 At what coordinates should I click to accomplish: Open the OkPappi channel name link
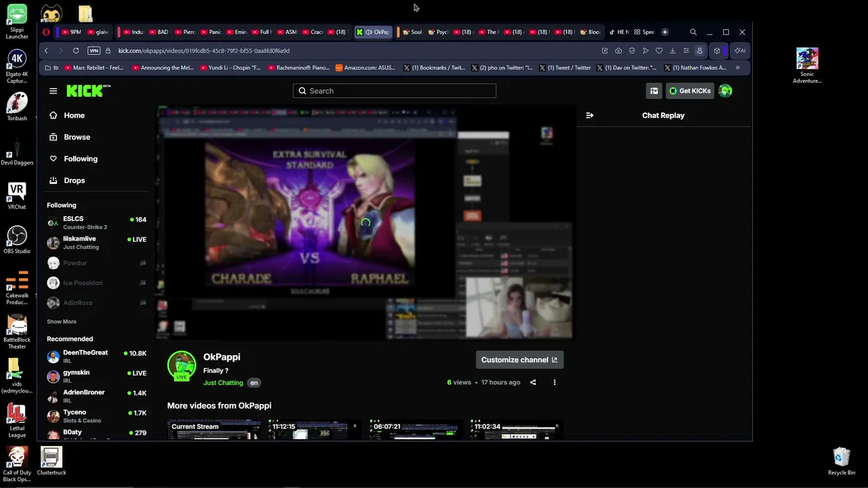222,357
